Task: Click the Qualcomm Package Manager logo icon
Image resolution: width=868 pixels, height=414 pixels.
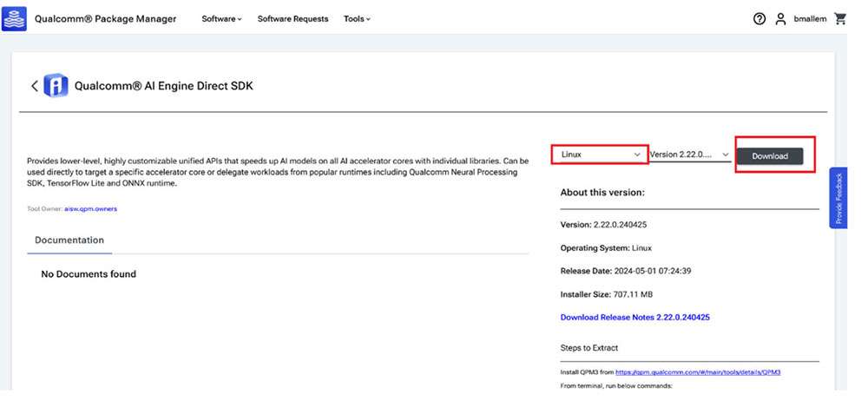Action: coord(14,19)
